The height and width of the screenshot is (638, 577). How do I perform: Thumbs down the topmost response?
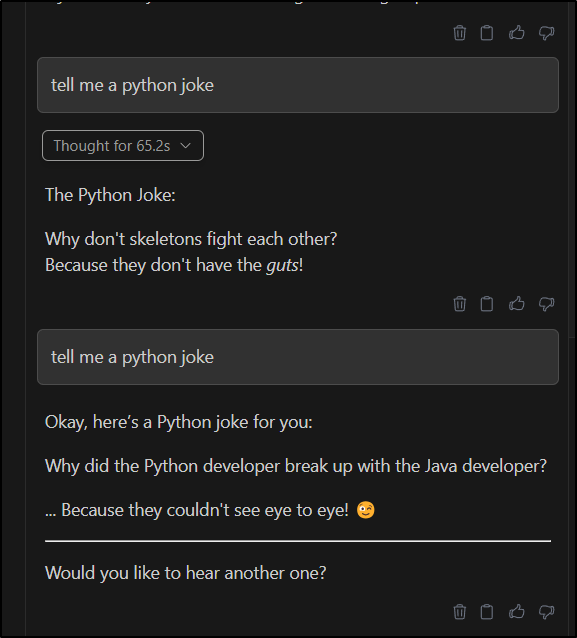point(546,33)
